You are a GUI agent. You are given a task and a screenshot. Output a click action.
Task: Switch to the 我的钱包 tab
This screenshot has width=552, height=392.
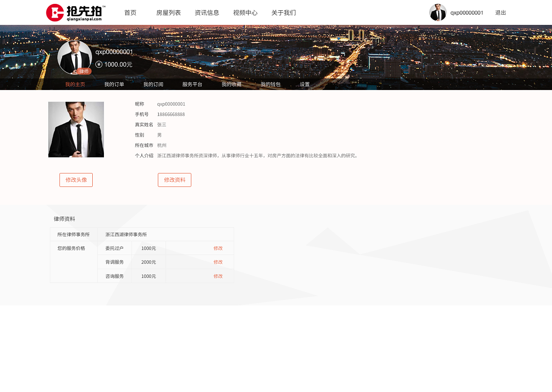[x=271, y=84]
